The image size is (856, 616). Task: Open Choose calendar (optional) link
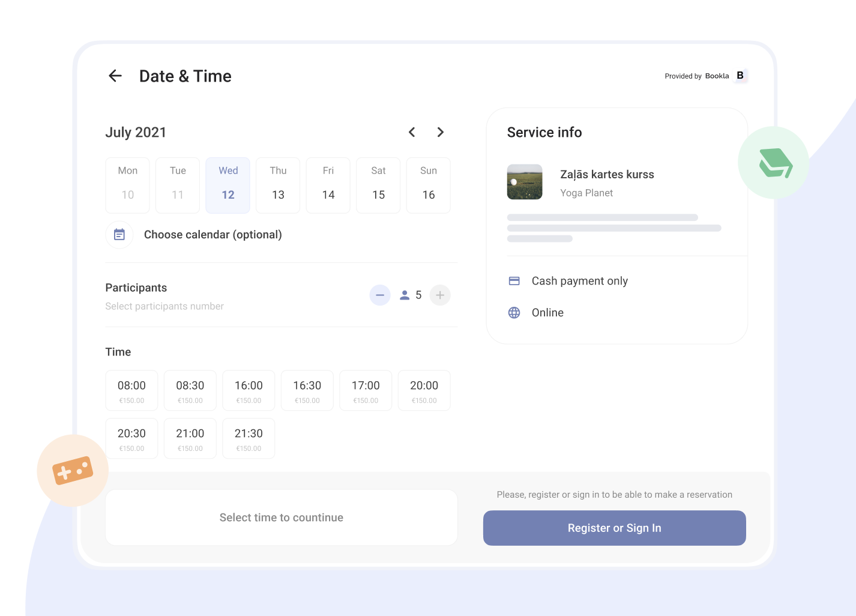click(x=213, y=235)
